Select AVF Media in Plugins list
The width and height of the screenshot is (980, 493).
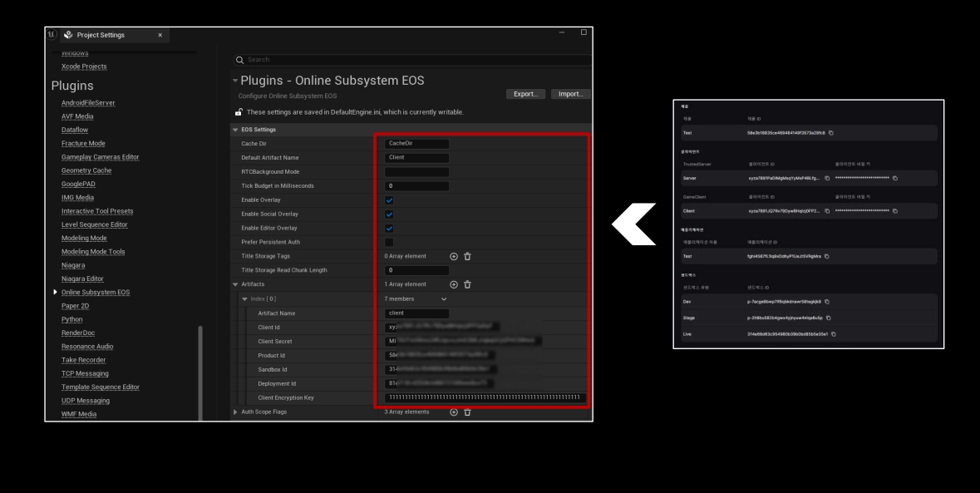point(77,116)
